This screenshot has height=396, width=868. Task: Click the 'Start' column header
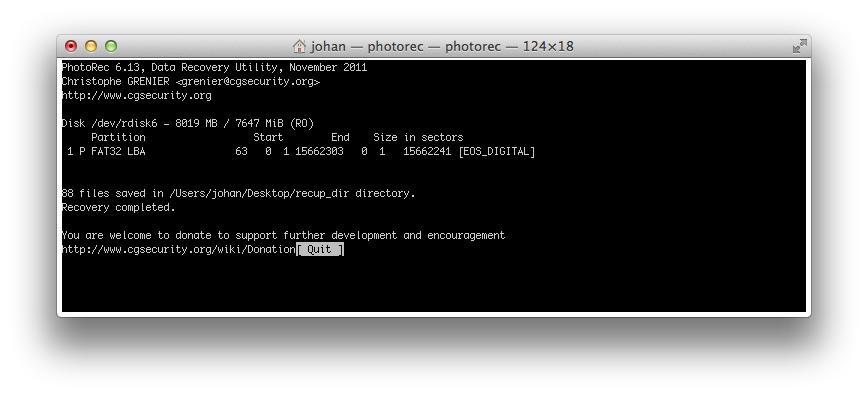point(268,137)
